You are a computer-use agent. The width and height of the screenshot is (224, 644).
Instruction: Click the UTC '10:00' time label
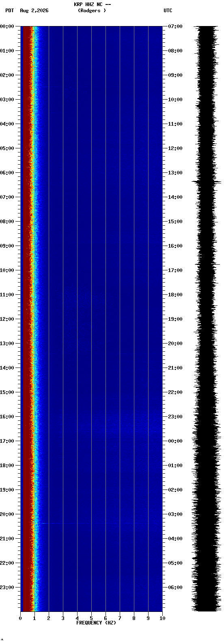pyautogui.click(x=175, y=100)
